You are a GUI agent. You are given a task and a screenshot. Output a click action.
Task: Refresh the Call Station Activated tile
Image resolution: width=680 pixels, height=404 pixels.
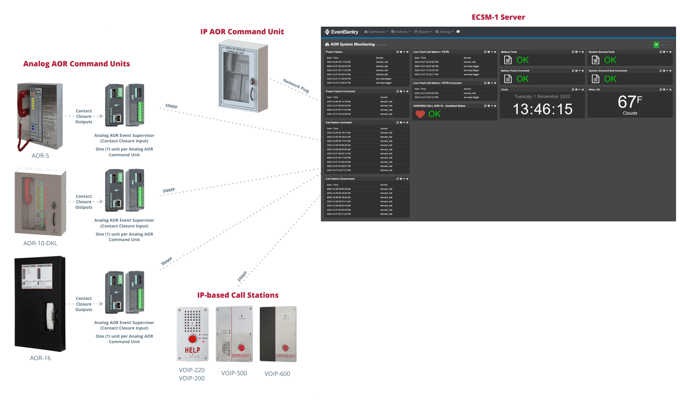398,123
